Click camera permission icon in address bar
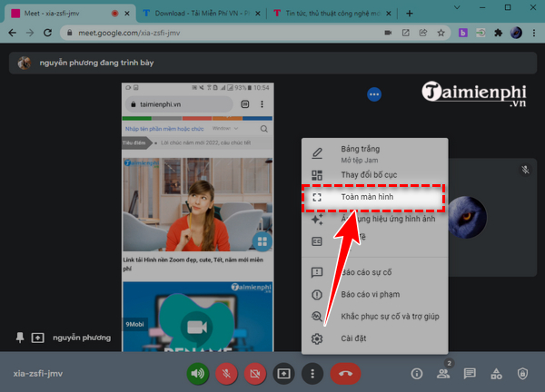 click(388, 33)
